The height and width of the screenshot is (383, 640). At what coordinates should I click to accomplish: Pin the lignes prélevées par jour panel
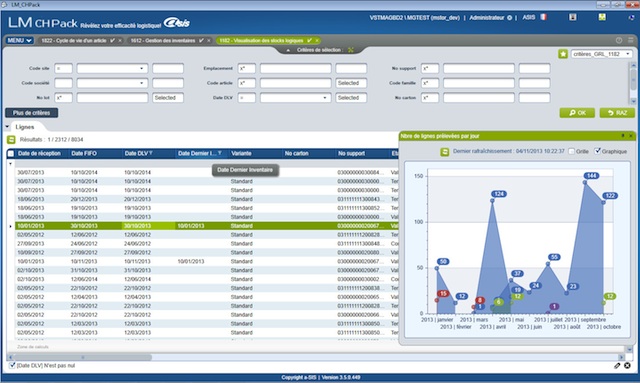click(623, 136)
